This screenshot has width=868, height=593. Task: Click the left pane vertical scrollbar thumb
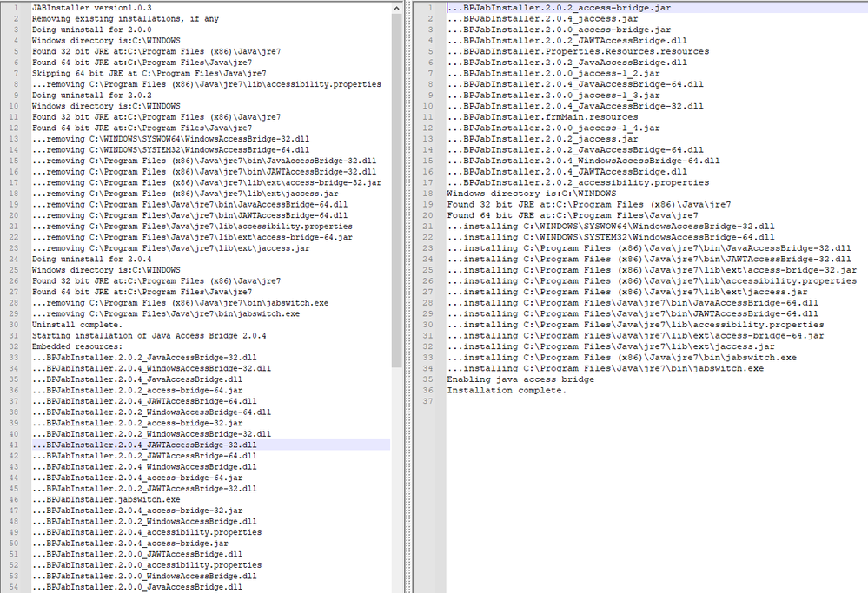[x=396, y=190]
